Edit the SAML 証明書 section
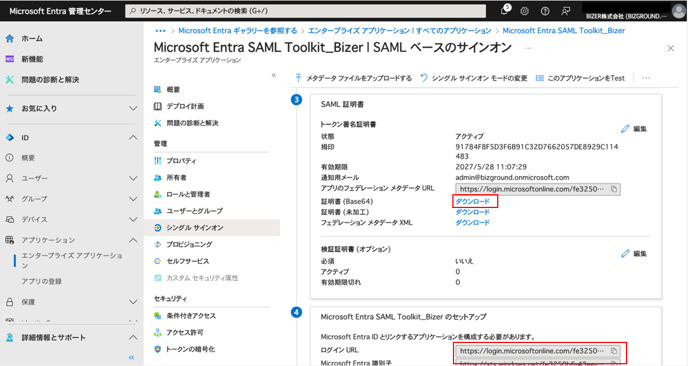The image size is (688, 366). point(634,129)
